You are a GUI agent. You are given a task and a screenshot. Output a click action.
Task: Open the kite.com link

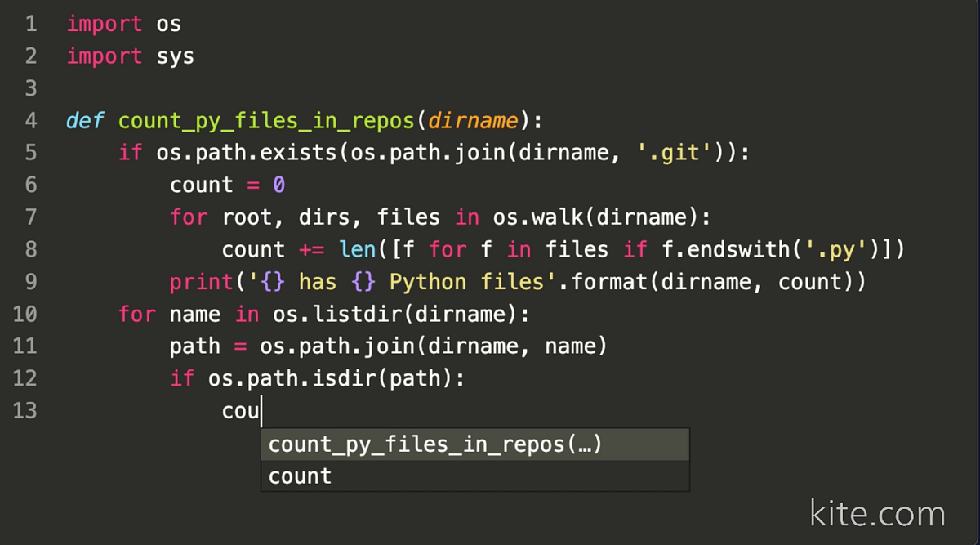(x=875, y=513)
